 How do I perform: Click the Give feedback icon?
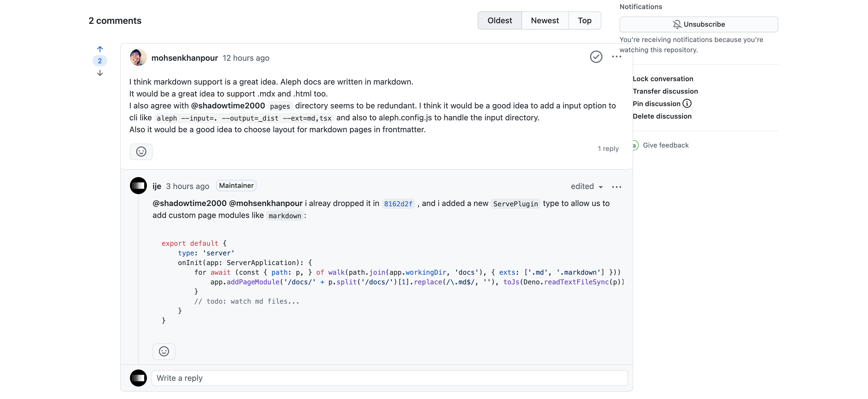(635, 145)
